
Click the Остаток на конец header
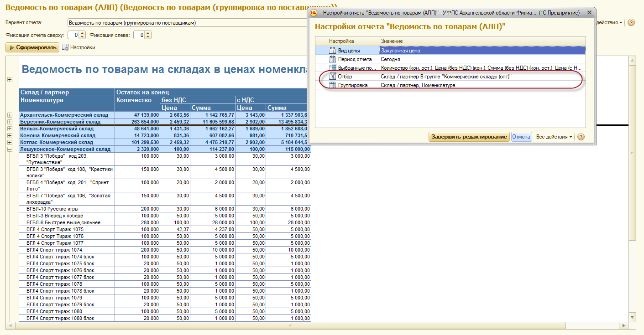213,92
